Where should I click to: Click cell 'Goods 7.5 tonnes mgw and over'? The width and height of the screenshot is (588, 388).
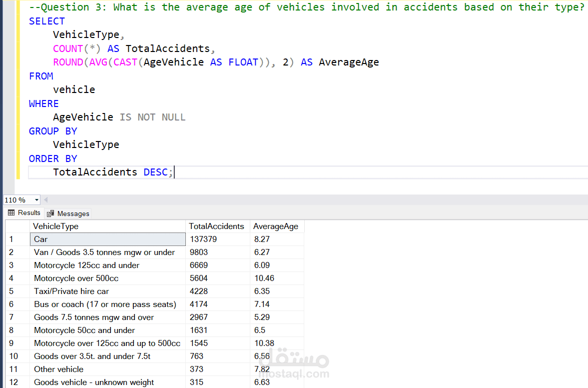coord(107,317)
